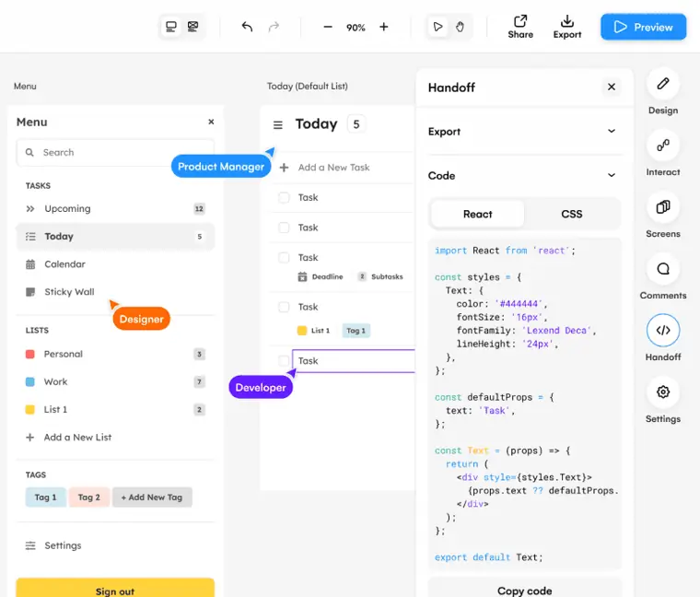Viewport: 700px width, 597px height.
Task: Click the Sign out button
Action: coord(115,589)
